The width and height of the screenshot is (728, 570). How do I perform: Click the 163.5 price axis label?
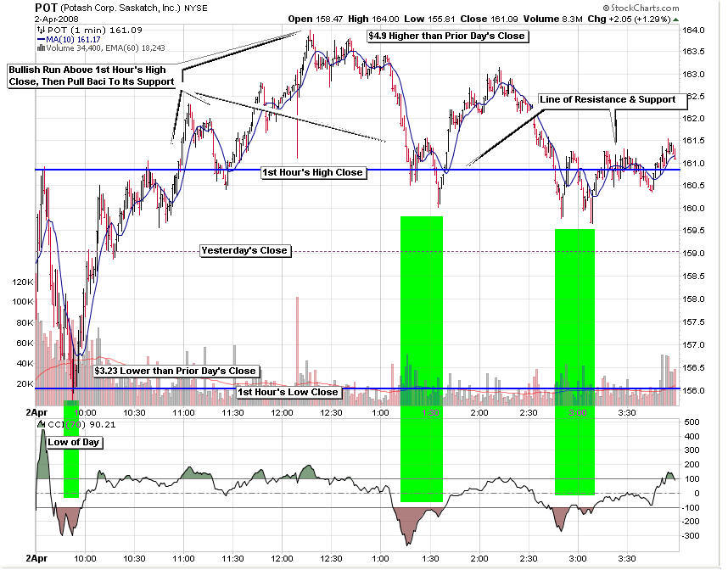tap(693, 52)
